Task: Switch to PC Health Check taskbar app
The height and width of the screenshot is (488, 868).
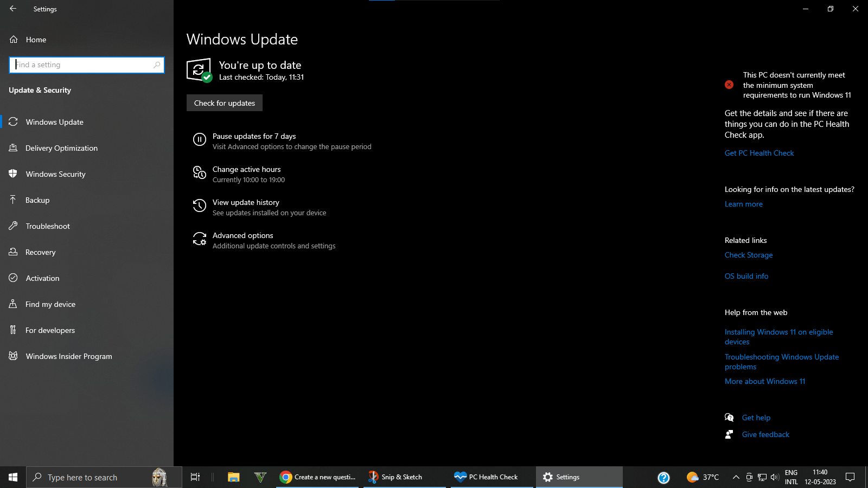Action: [492, 477]
